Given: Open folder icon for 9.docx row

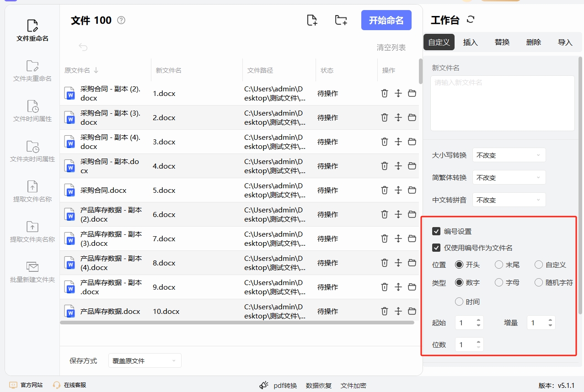Looking at the screenshot, I should pos(412,287).
